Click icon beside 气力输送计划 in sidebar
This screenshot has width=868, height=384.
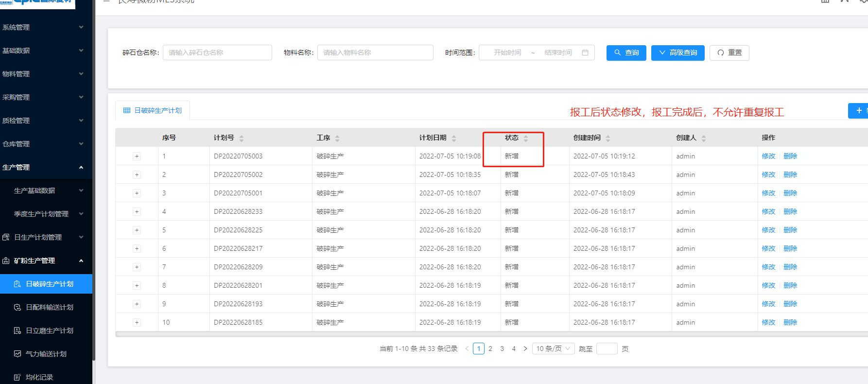17,354
